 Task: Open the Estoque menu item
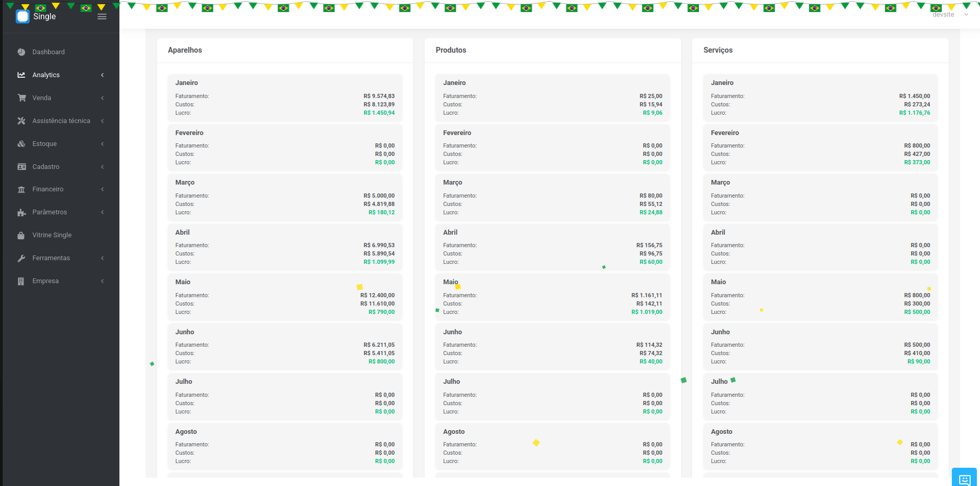(44, 144)
